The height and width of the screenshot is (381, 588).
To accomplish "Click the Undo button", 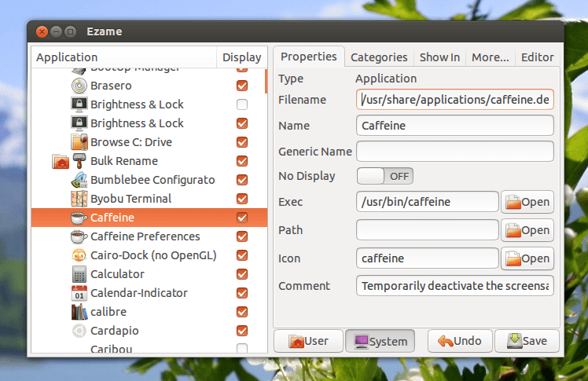I will pos(460,341).
